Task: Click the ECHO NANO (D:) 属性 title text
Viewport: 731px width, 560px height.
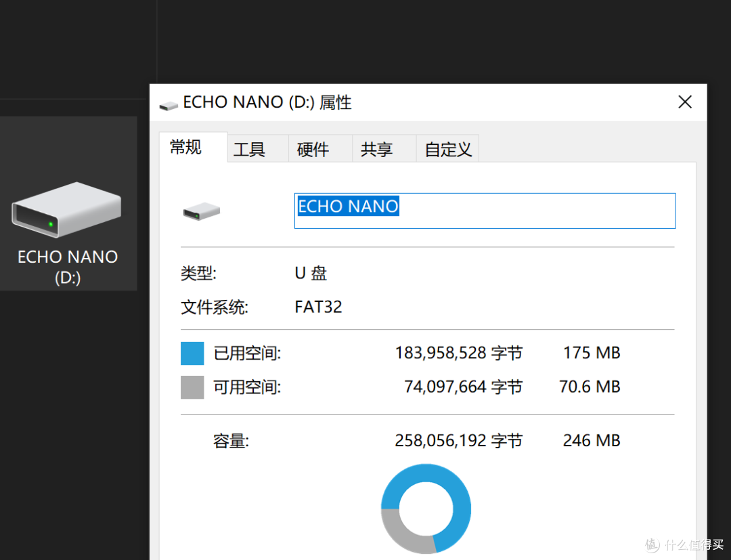Action: click(x=267, y=102)
